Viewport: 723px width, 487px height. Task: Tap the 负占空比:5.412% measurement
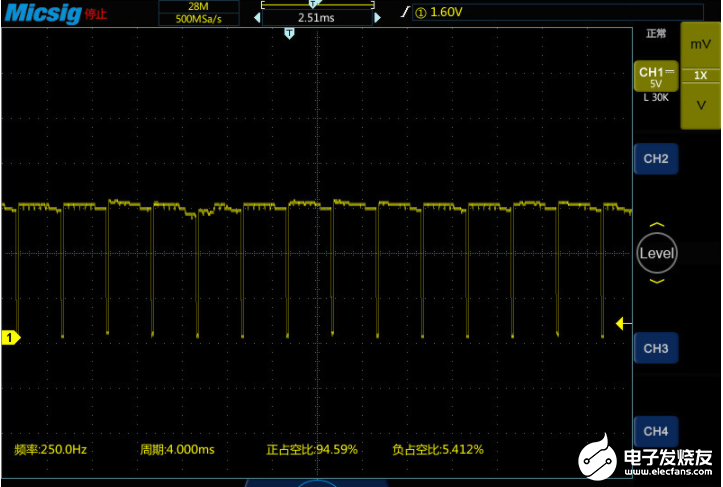point(438,450)
